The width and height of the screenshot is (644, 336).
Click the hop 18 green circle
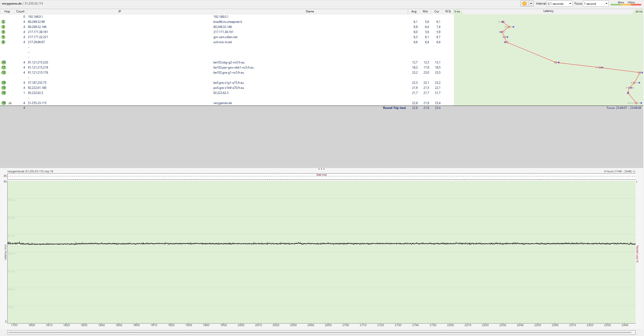point(4,103)
